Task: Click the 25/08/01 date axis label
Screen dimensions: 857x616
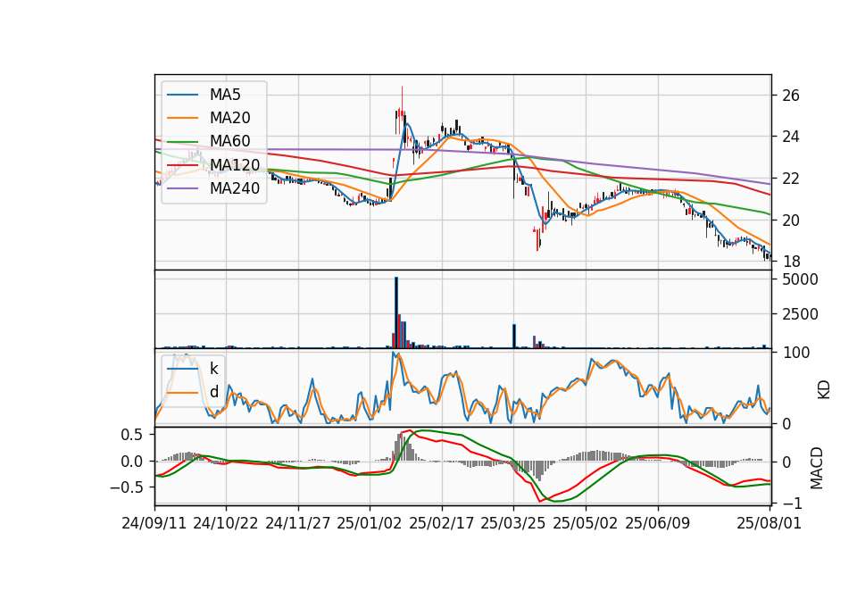Action: pyautogui.click(x=769, y=523)
